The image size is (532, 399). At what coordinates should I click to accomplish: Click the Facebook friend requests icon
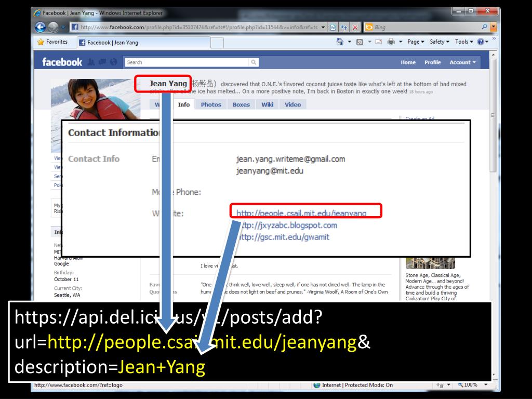pyautogui.click(x=91, y=62)
